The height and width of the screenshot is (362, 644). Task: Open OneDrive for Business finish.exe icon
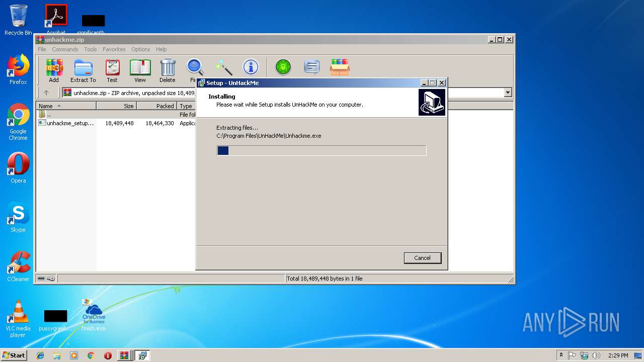[x=94, y=315]
